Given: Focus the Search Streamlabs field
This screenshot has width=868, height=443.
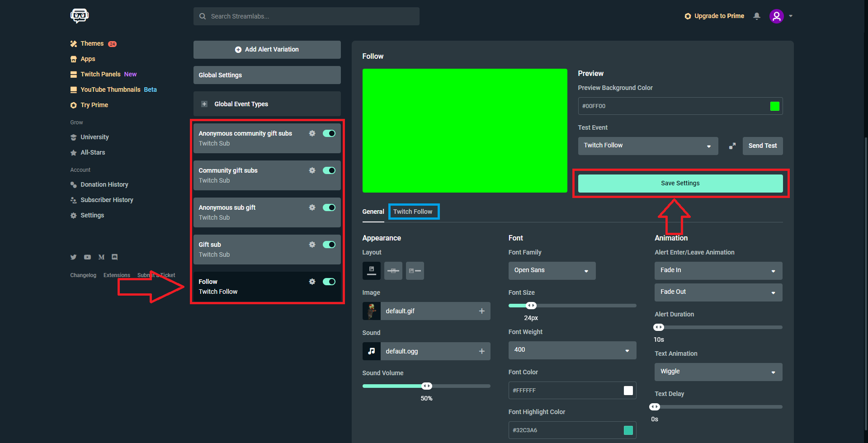Looking at the screenshot, I should coord(307,16).
